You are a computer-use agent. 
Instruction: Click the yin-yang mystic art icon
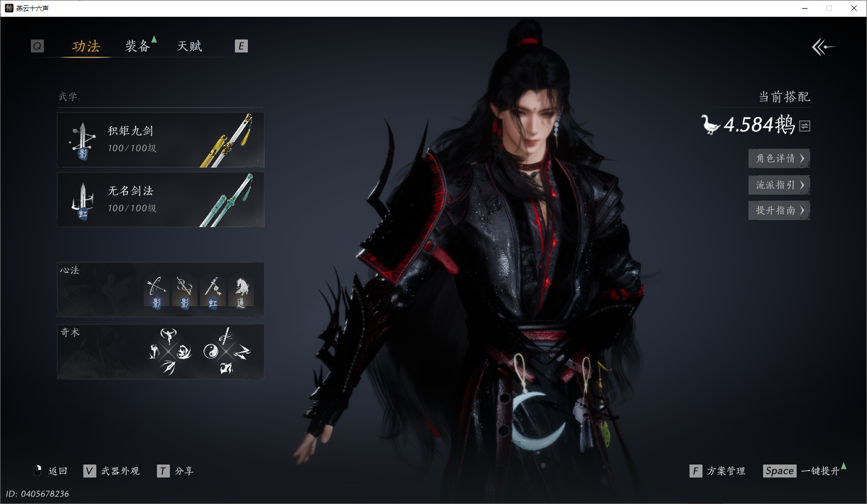point(210,352)
